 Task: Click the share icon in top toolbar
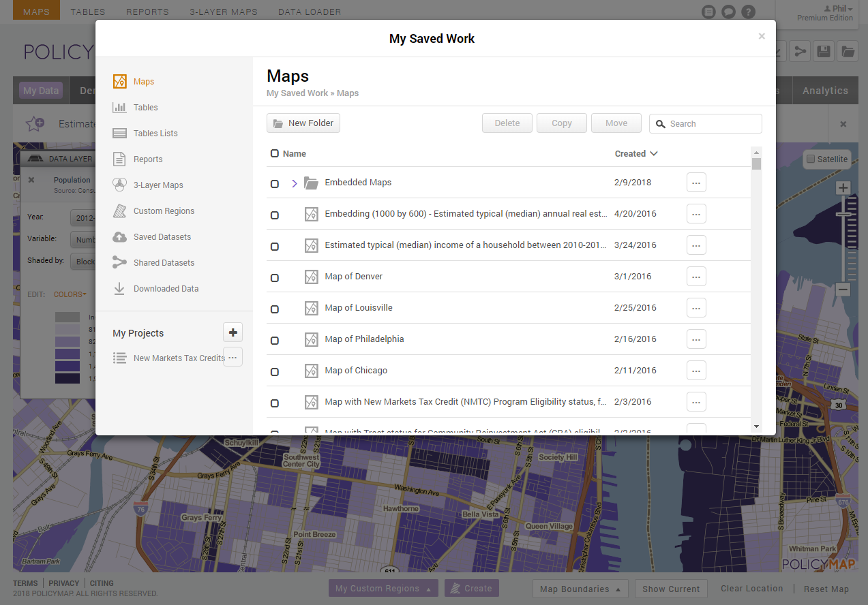800,51
